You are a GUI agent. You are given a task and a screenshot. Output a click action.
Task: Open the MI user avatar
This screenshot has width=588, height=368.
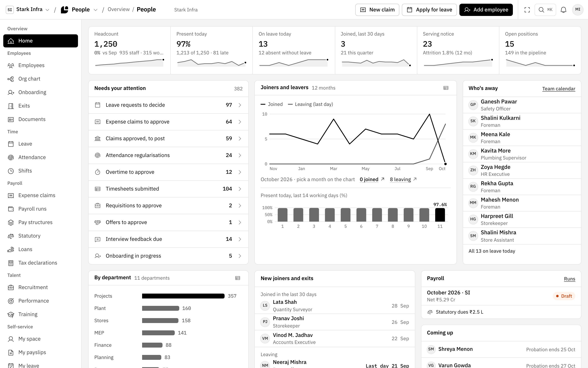pyautogui.click(x=578, y=10)
